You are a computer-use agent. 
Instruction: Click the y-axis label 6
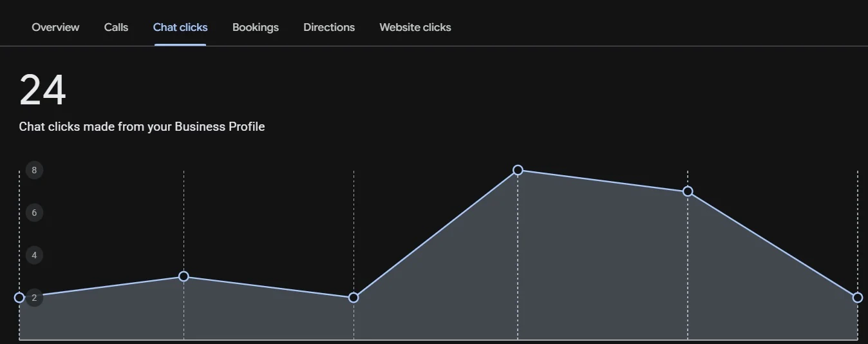[34, 213]
